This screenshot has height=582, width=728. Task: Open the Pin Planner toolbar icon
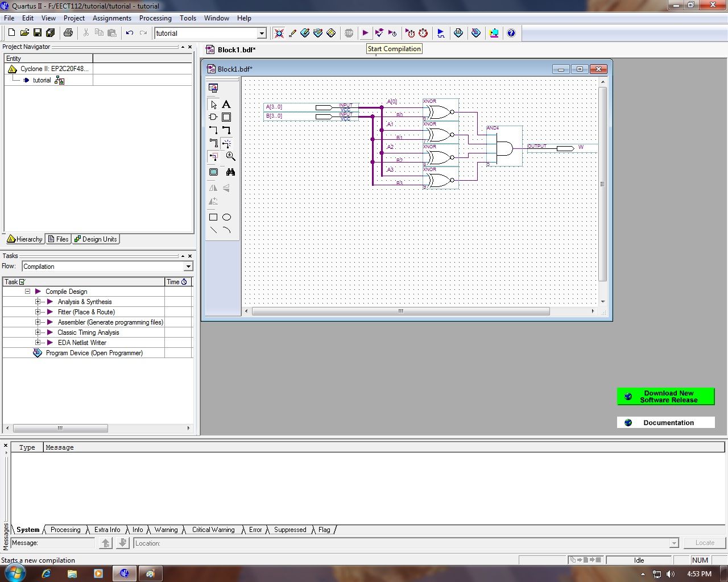click(x=476, y=33)
